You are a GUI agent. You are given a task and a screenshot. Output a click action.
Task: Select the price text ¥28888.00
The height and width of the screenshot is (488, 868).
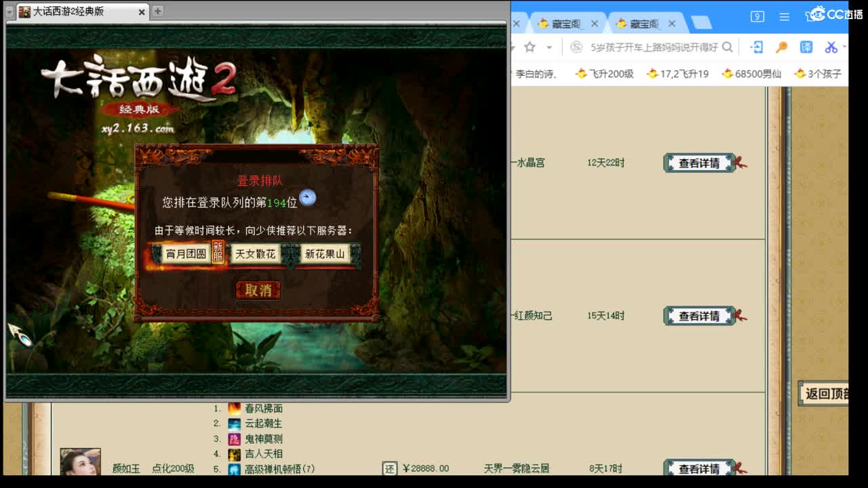pyautogui.click(x=425, y=468)
